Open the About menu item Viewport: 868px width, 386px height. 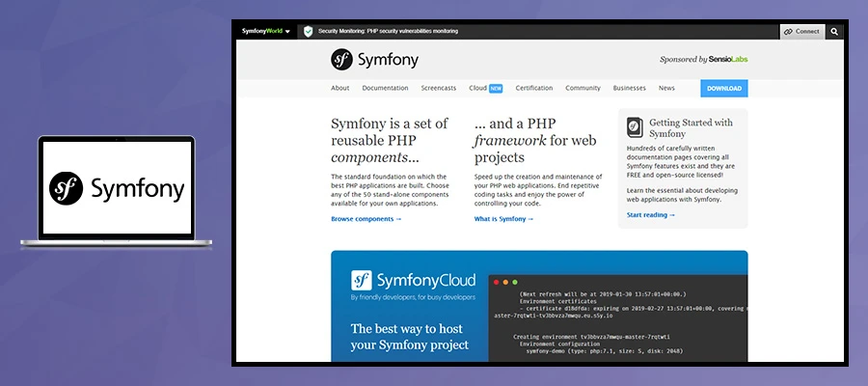coord(339,88)
